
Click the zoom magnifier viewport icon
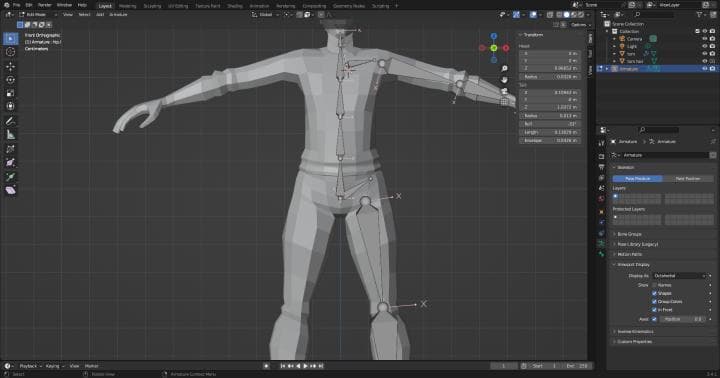[504, 68]
